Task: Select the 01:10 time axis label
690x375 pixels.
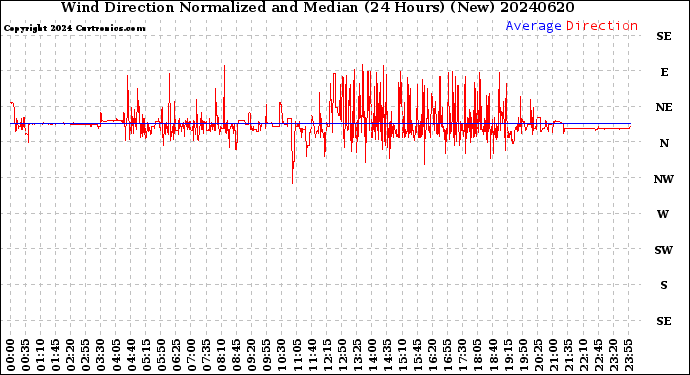Action: [x=40, y=355]
